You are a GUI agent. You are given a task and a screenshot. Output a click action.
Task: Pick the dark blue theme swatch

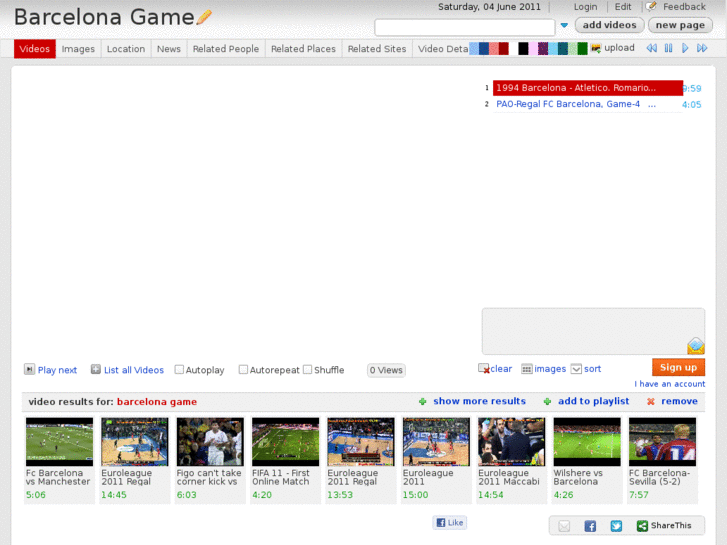(x=484, y=49)
